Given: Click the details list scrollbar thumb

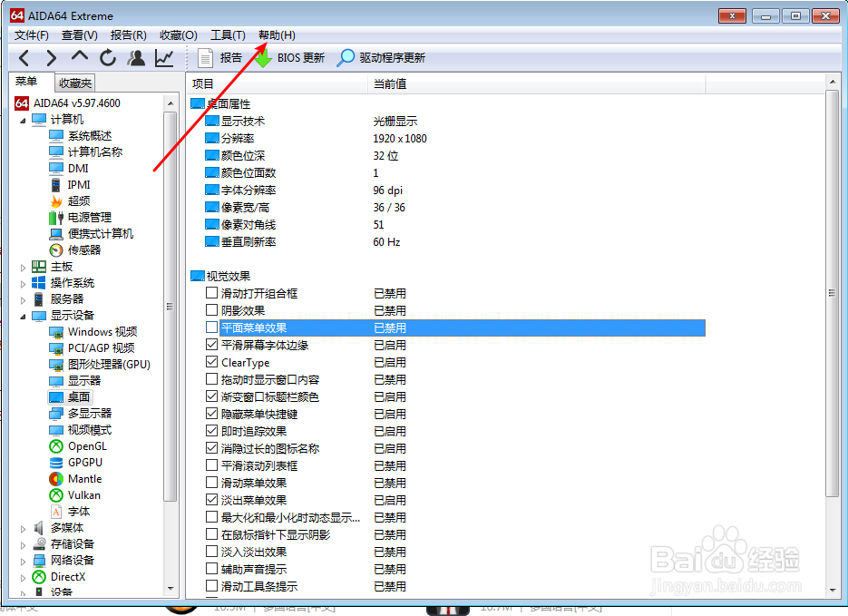Looking at the screenshot, I should click(x=833, y=293).
